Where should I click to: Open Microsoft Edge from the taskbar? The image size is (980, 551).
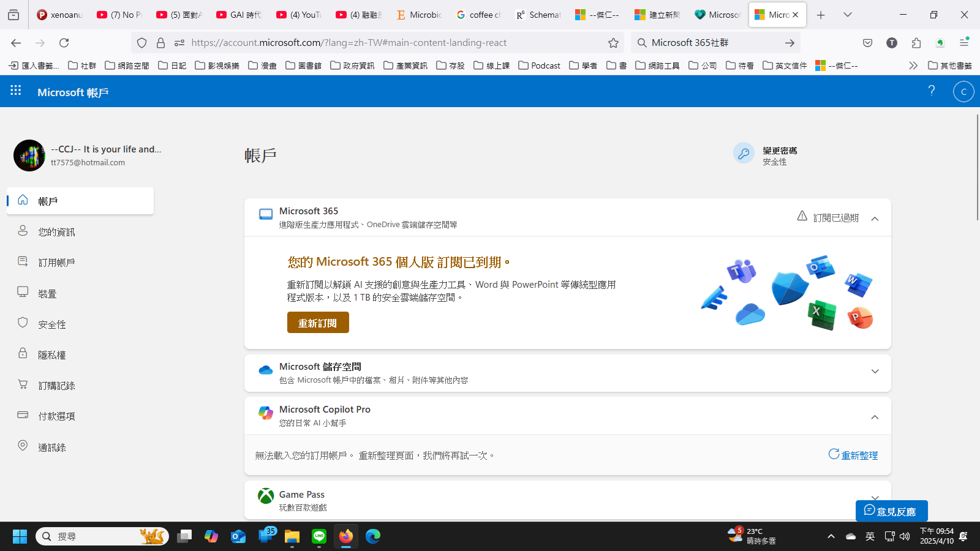pyautogui.click(x=373, y=537)
